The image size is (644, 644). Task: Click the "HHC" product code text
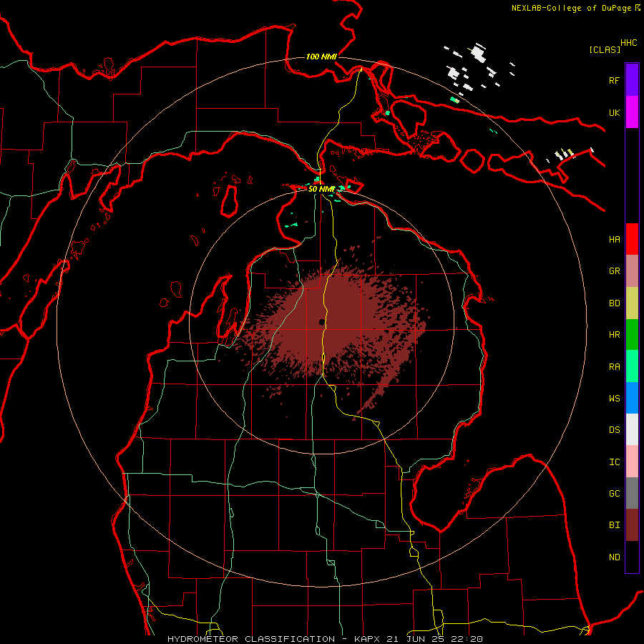628,43
